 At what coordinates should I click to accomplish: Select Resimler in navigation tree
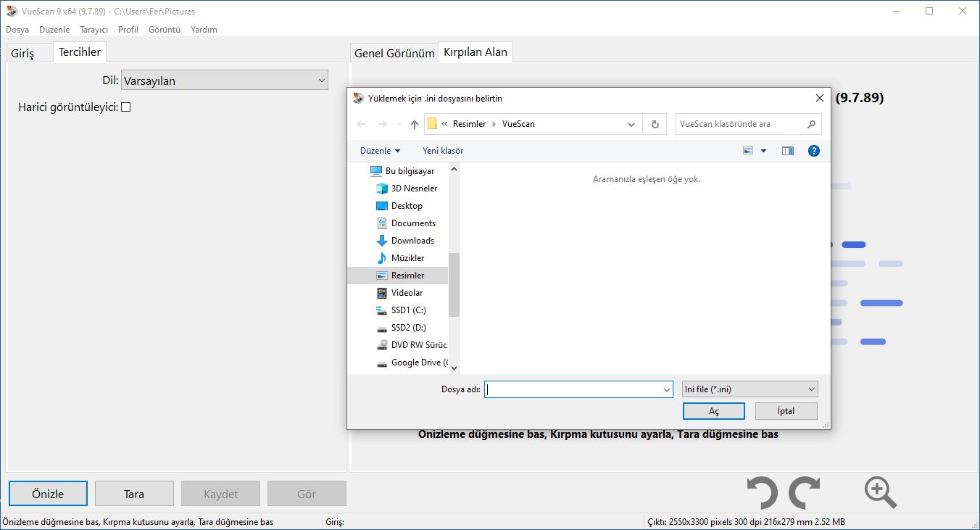point(408,276)
